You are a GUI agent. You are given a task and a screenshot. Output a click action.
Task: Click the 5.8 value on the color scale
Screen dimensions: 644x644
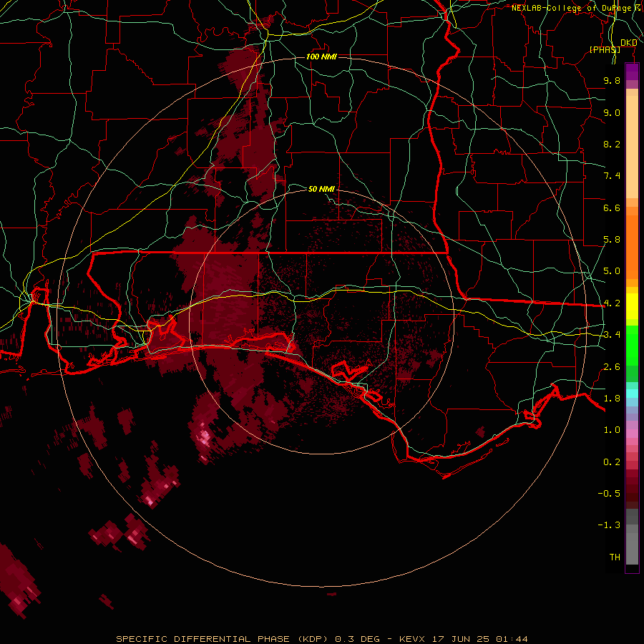click(612, 240)
